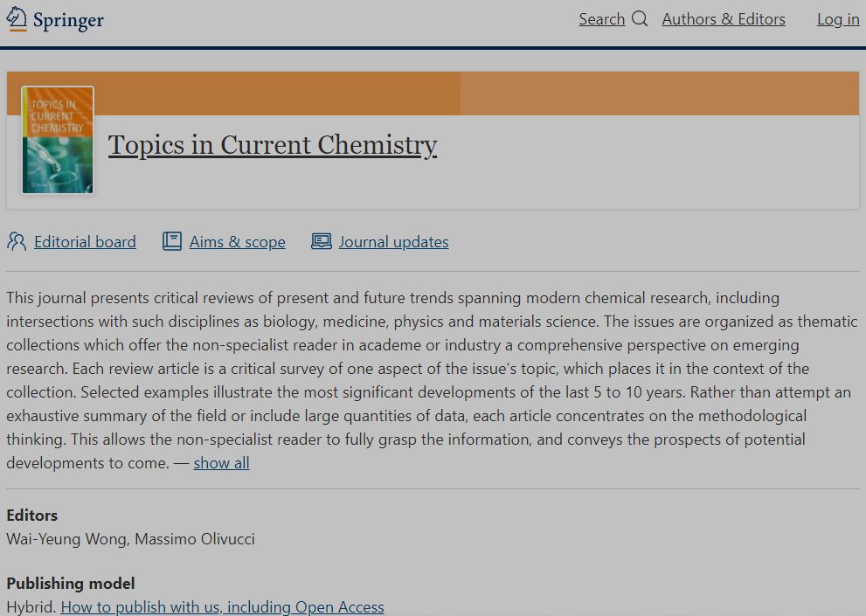Screen dimensions: 866x616
Task: View the Journal updates text link
Action: [x=393, y=242]
